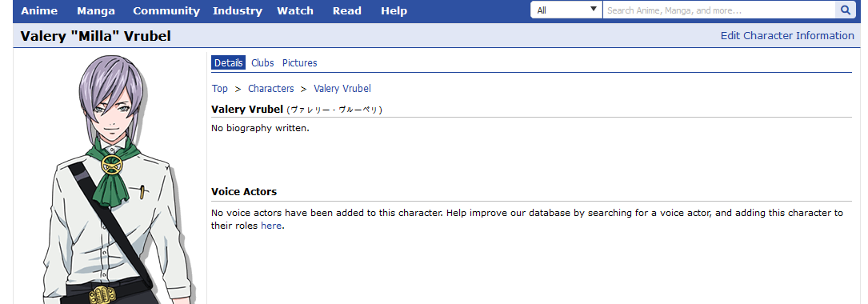Image resolution: width=868 pixels, height=304 pixels.
Task: Open the Read menu
Action: pyautogui.click(x=347, y=10)
